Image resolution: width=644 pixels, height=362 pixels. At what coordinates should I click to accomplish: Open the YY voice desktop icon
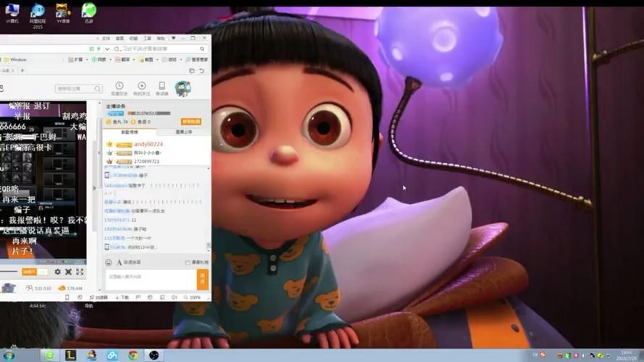point(63,13)
